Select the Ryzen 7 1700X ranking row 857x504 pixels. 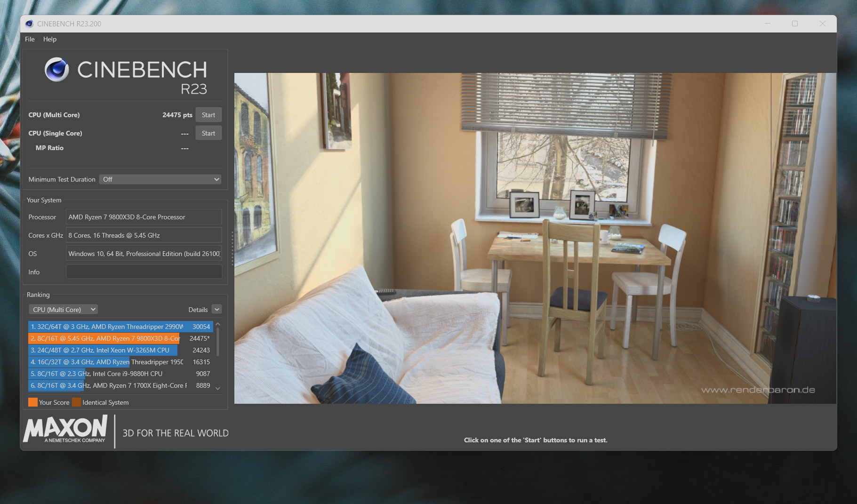click(x=120, y=385)
